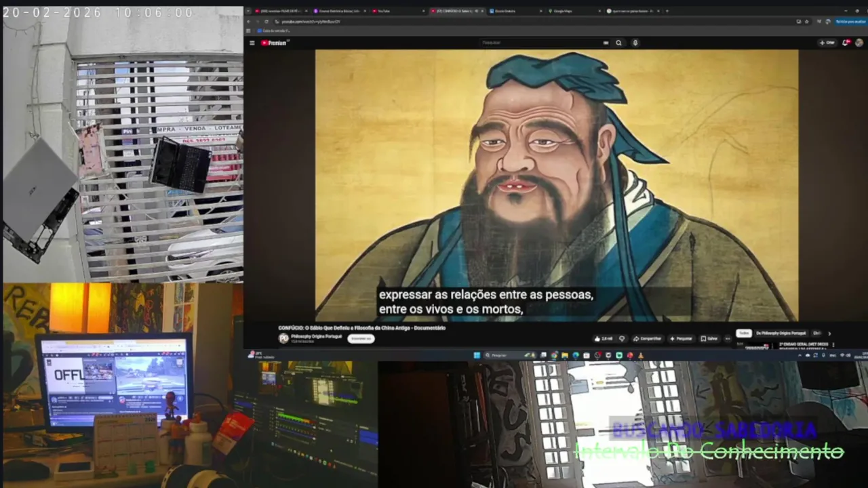
Task: Open the YouTube account avatar menu
Action: coord(859,43)
